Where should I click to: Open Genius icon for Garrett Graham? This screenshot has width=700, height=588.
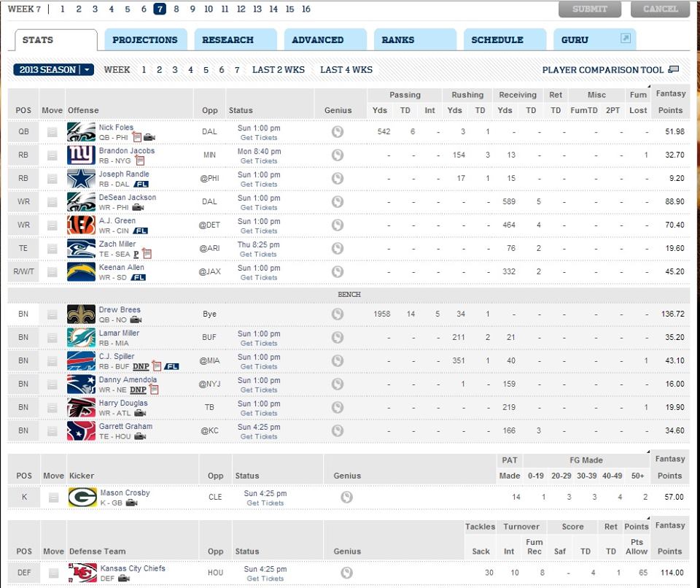pyautogui.click(x=338, y=430)
